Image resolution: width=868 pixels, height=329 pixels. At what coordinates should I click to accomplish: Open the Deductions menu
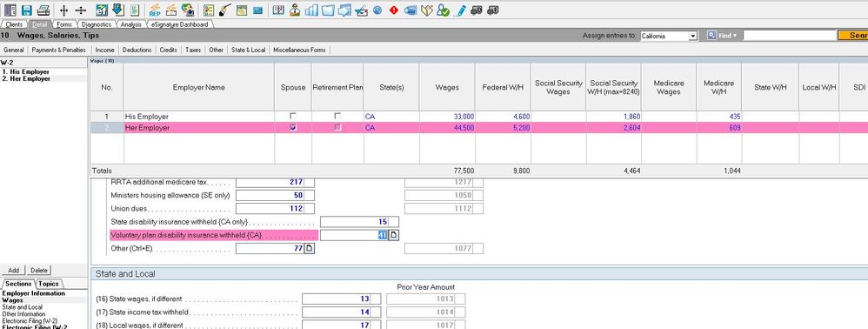coord(137,50)
